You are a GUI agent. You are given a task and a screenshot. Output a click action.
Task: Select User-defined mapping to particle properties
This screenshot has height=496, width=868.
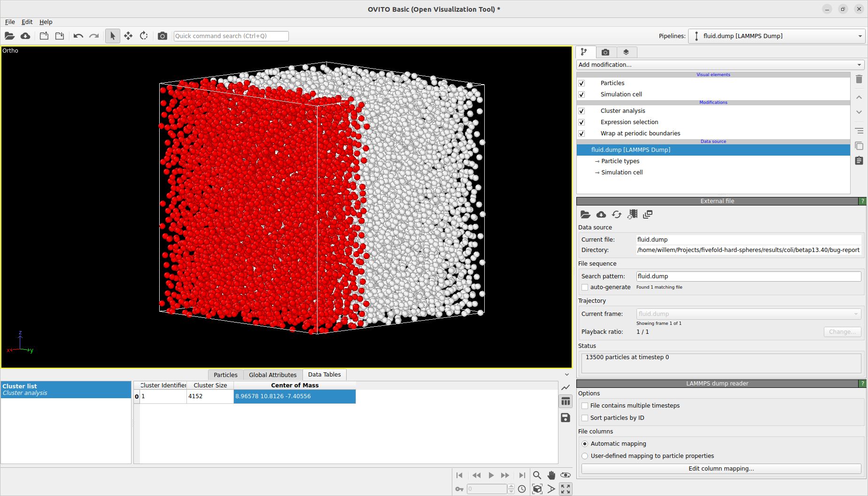tap(585, 456)
